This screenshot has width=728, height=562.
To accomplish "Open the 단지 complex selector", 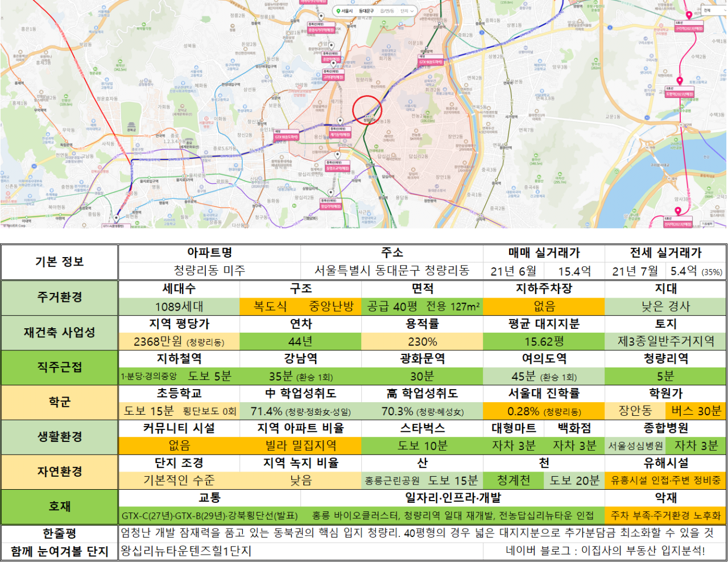I will tap(404, 11).
